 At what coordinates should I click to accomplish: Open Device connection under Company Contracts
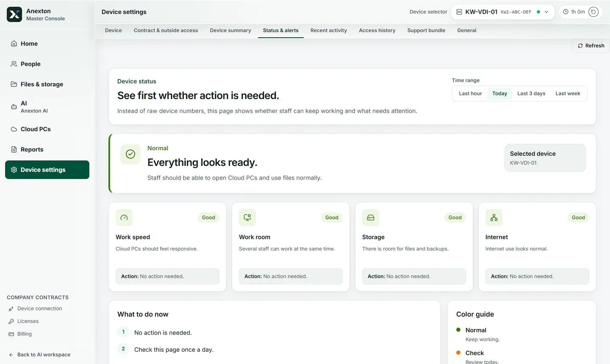click(40, 309)
